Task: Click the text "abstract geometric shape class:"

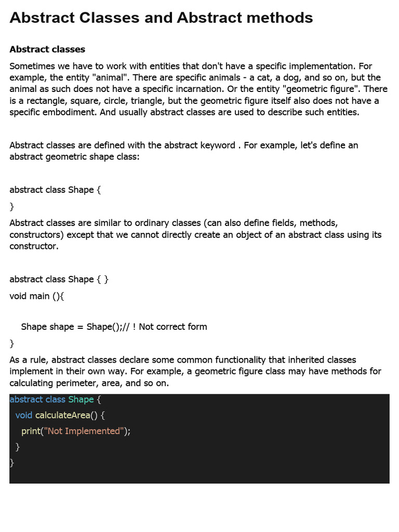Action: click(x=74, y=156)
